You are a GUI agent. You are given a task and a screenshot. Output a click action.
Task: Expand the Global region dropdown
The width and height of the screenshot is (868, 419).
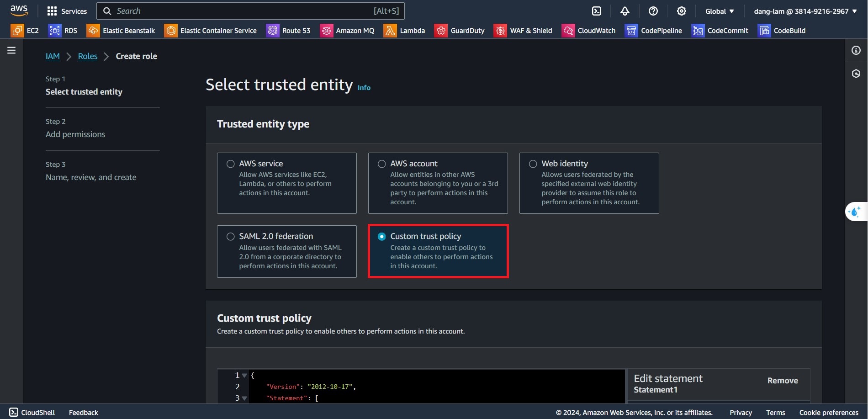pos(720,11)
